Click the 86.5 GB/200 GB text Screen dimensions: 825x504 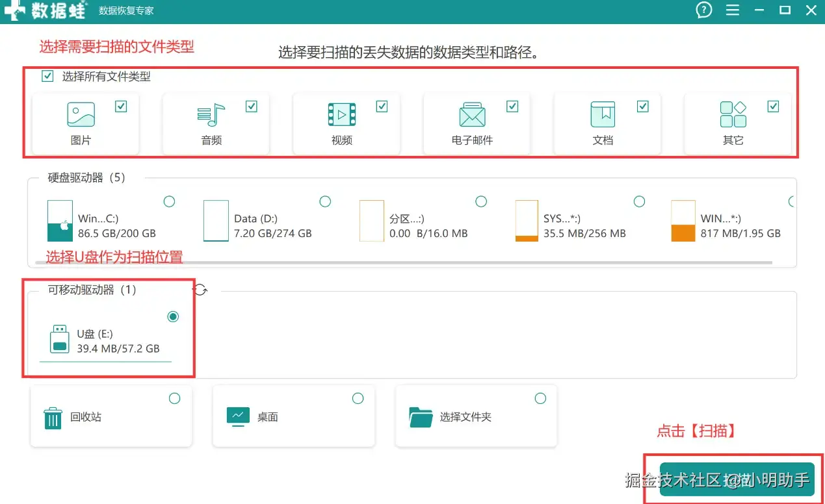(x=117, y=233)
